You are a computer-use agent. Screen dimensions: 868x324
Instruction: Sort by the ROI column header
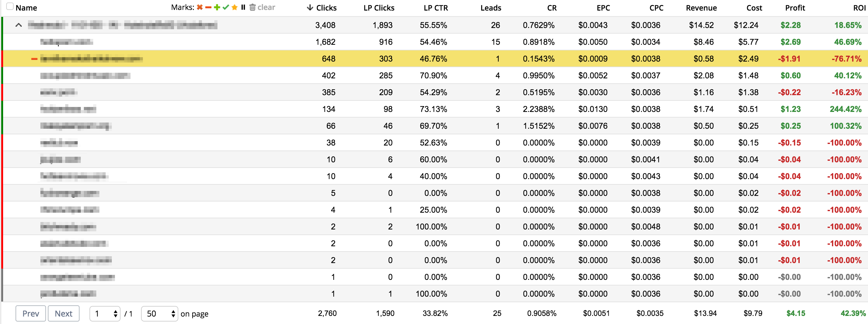click(859, 8)
